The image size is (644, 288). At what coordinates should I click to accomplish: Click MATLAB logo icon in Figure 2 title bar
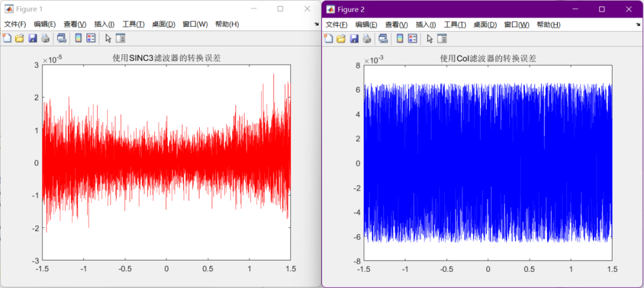point(330,9)
